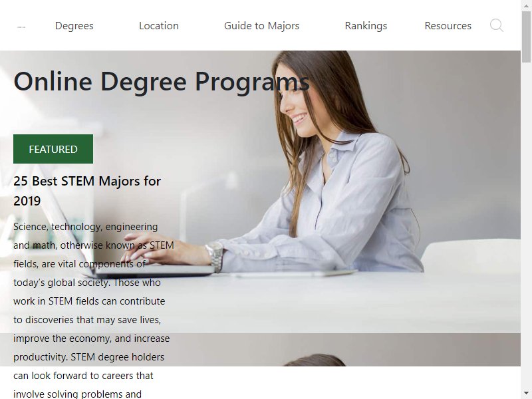Open the 25 Best STEM Majors article
The image size is (532, 399).
pyautogui.click(x=87, y=191)
